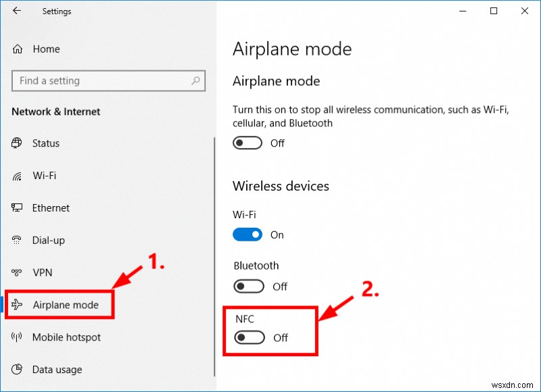Viewport: 541px width, 392px height.
Task: Turn on the NFC switch
Action: click(x=249, y=337)
